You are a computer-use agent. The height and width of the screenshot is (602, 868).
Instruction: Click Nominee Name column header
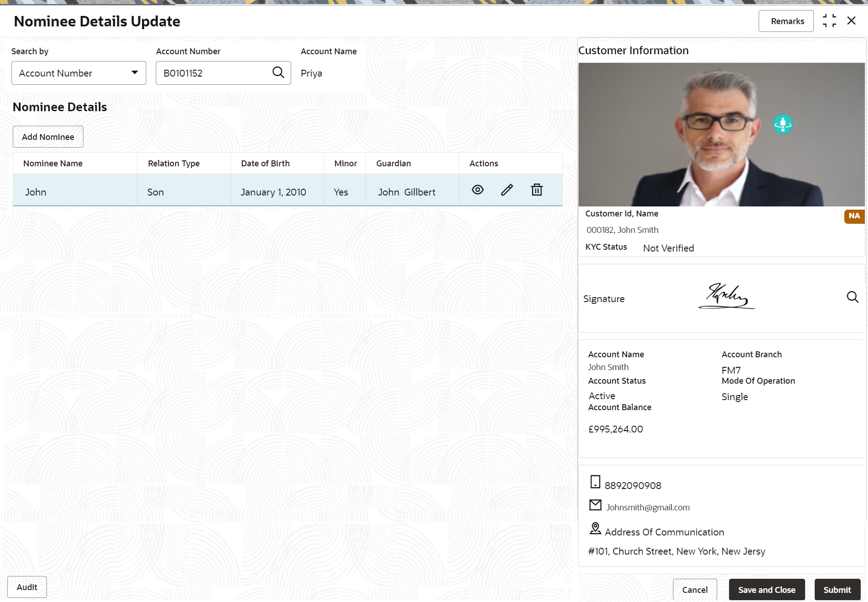point(75,163)
